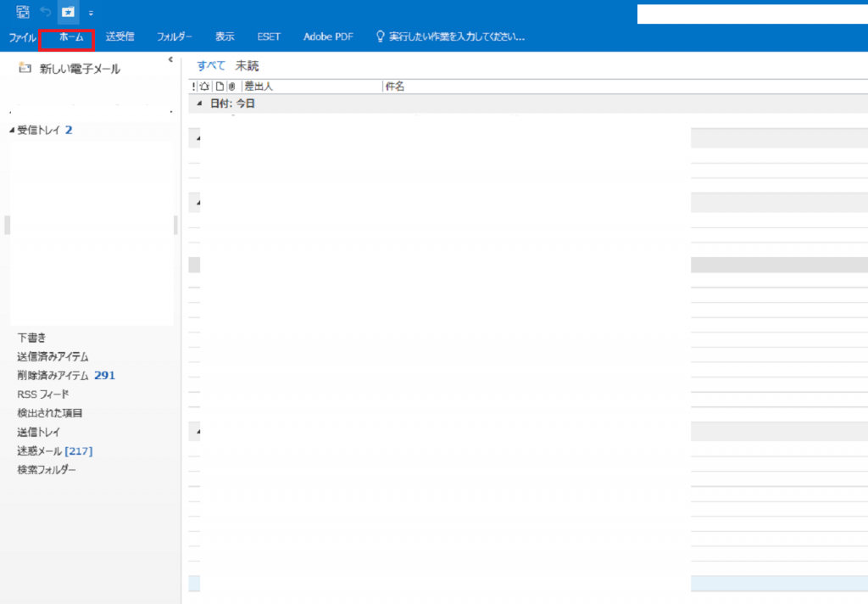Switch to the 未読 message filter
Image resolution: width=868 pixels, height=604 pixels.
246,65
